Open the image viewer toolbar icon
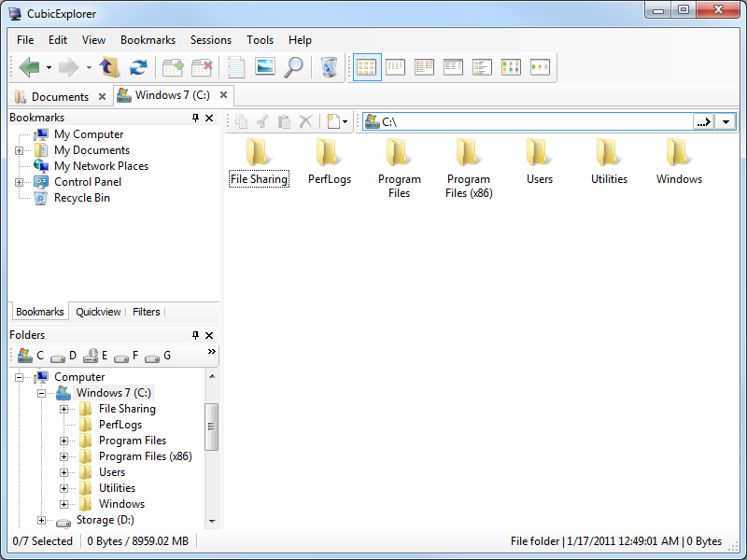The width and height of the screenshot is (747, 560). (x=265, y=67)
